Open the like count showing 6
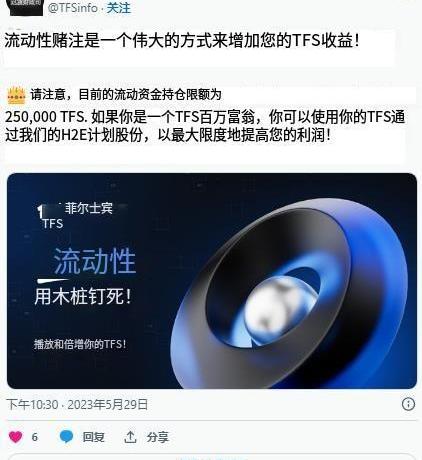This screenshot has width=422, height=460. (34, 437)
